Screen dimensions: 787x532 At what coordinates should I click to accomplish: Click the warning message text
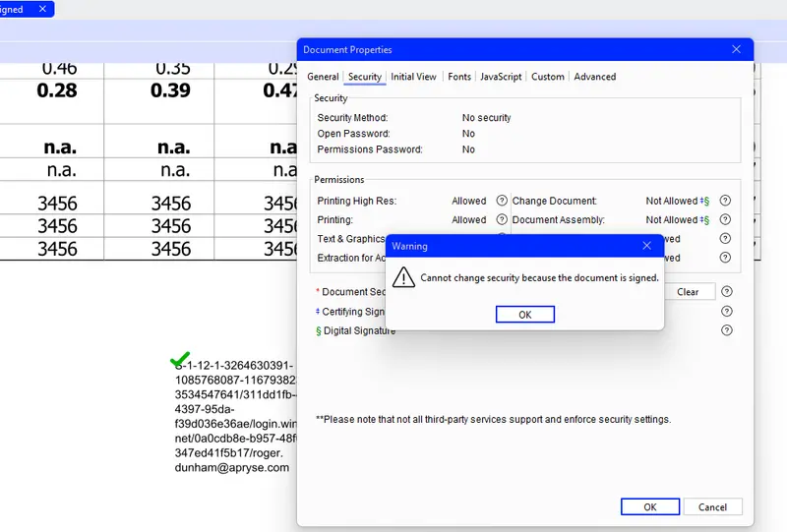coord(539,277)
